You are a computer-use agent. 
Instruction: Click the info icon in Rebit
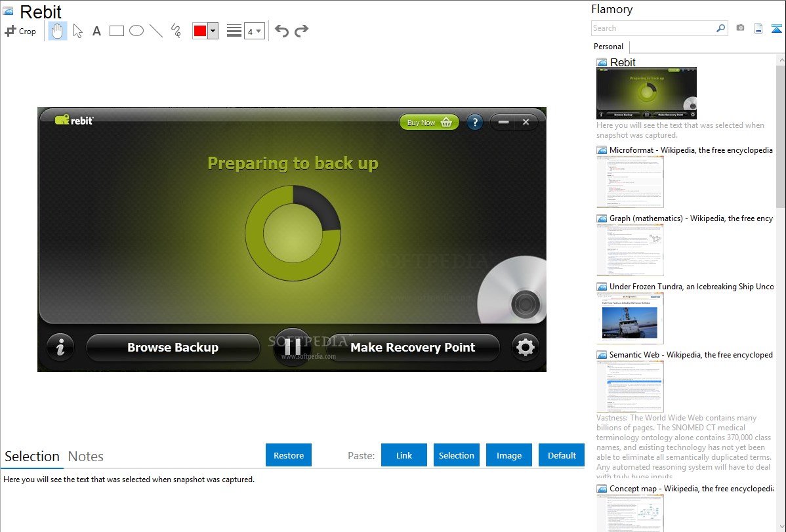point(60,347)
